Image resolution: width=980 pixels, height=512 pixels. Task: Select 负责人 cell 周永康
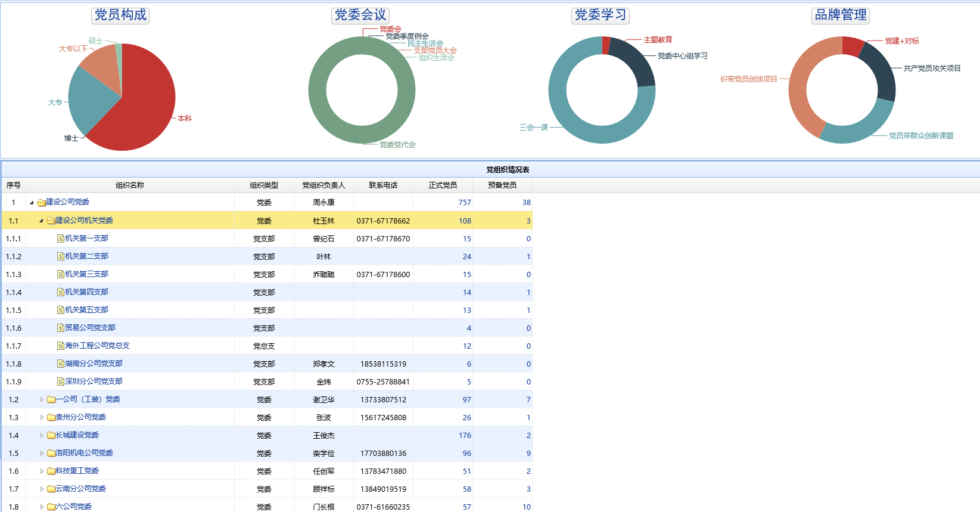pyautogui.click(x=323, y=203)
